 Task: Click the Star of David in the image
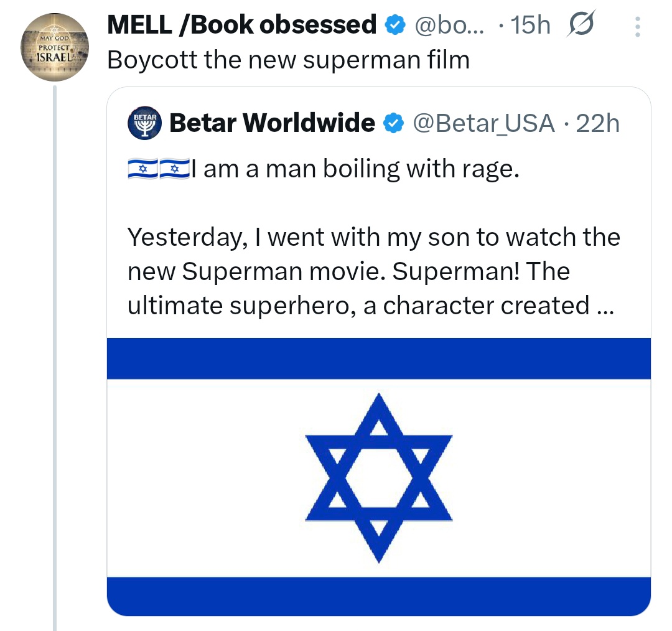(x=378, y=477)
